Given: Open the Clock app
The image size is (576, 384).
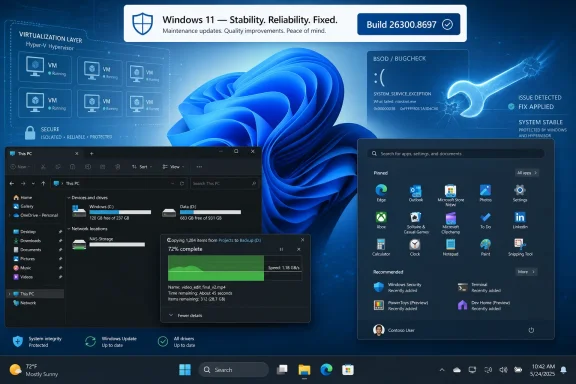Looking at the screenshot, I should point(415,247).
